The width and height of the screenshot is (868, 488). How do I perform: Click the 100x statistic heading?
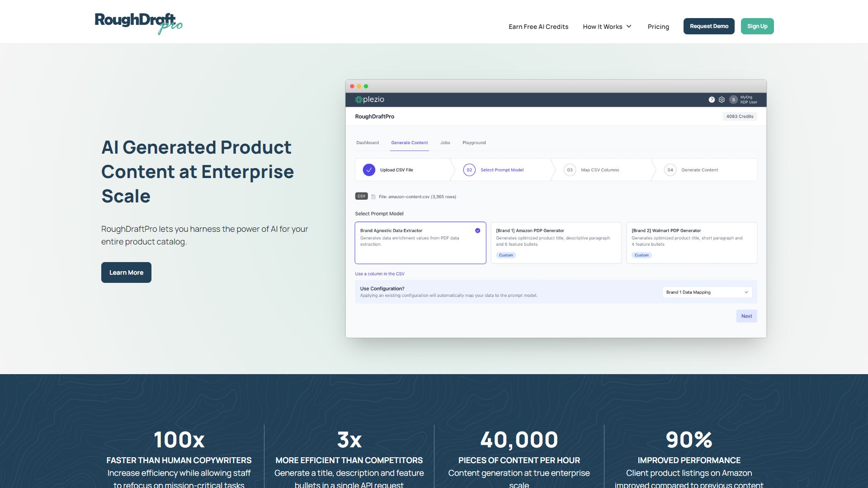point(179,440)
